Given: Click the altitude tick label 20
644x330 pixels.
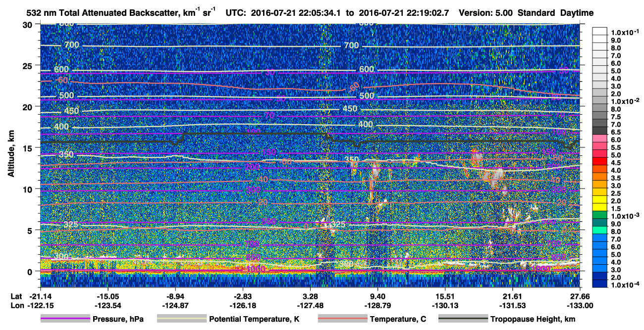Looking at the screenshot, I should 29,107.
